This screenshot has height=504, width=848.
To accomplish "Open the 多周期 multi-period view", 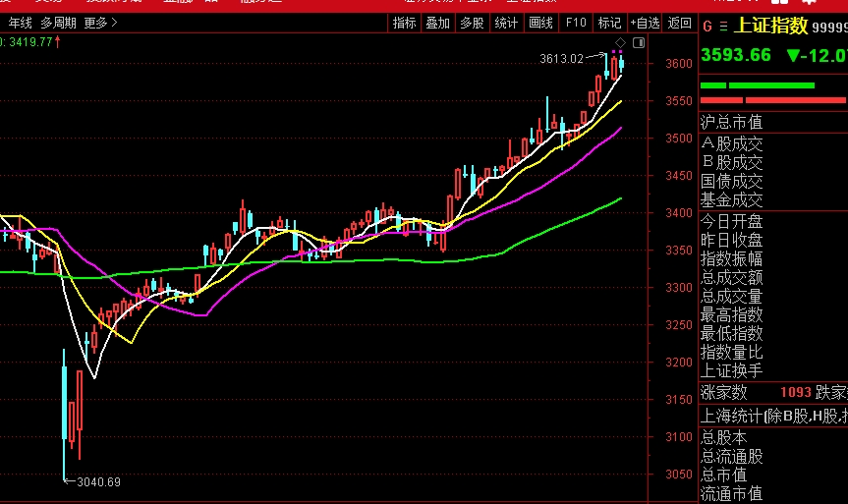I will coord(58,23).
